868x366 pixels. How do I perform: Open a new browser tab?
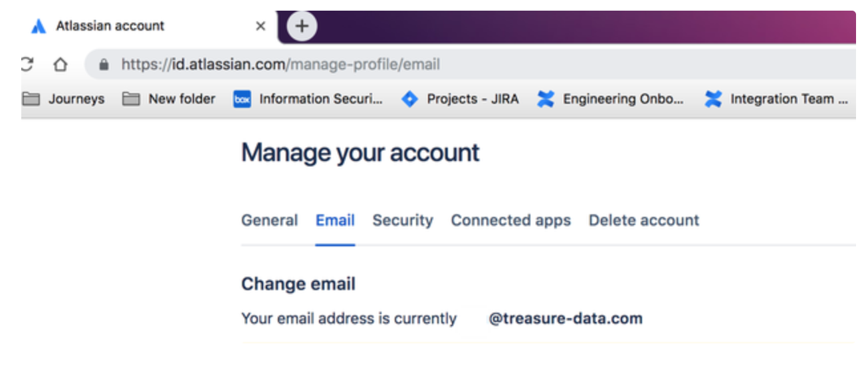(x=302, y=27)
